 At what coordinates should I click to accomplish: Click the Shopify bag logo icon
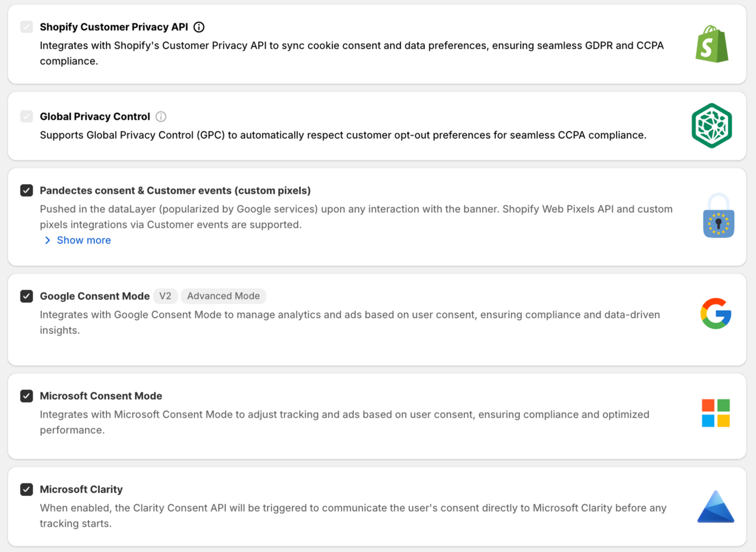pos(712,44)
